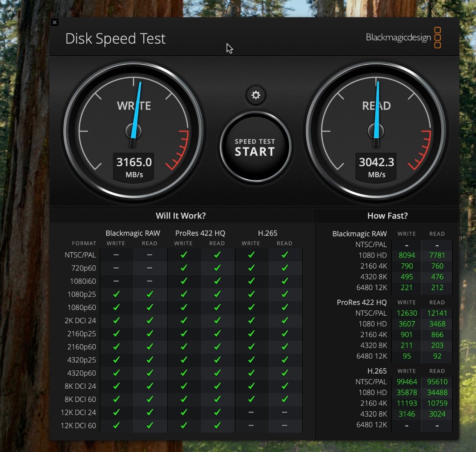The image size is (476, 452).
Task: Click 12K DCI 24 ProRes write checkmark
Action: coord(184,412)
